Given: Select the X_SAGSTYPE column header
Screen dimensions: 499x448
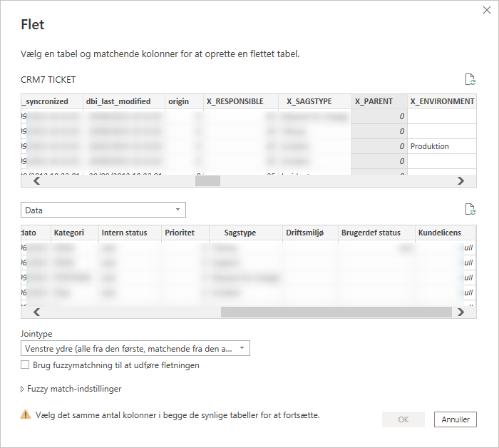Looking at the screenshot, I should 315,101.
